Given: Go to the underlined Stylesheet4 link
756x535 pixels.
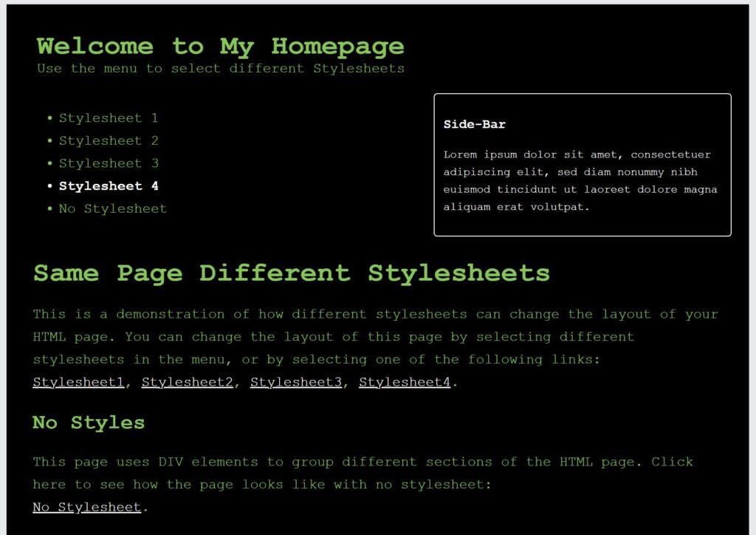Looking at the screenshot, I should point(405,383).
